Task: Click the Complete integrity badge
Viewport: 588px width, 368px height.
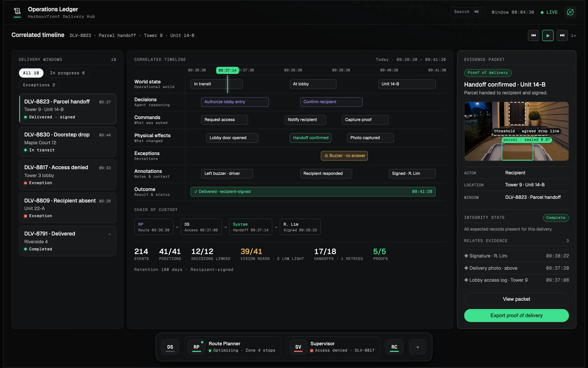Action: 555,218
